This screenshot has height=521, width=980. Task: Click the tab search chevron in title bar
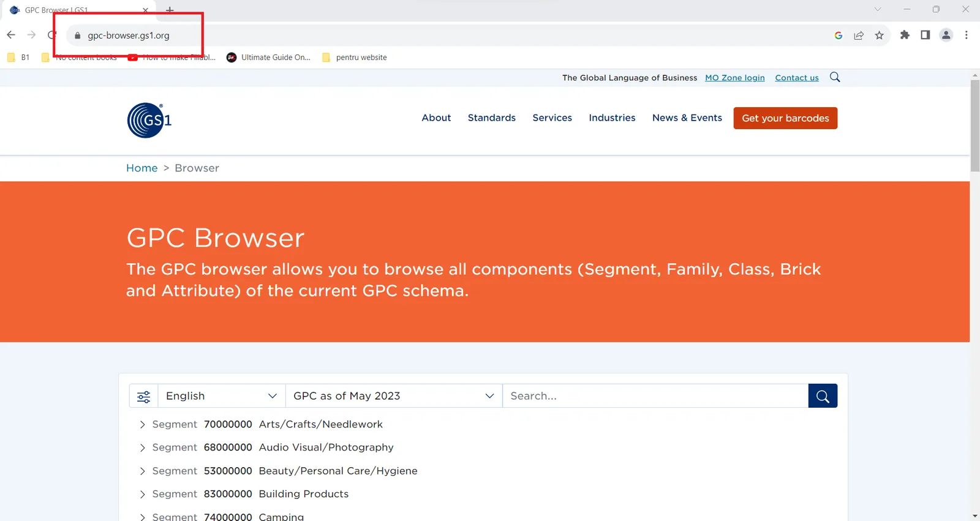pos(878,9)
